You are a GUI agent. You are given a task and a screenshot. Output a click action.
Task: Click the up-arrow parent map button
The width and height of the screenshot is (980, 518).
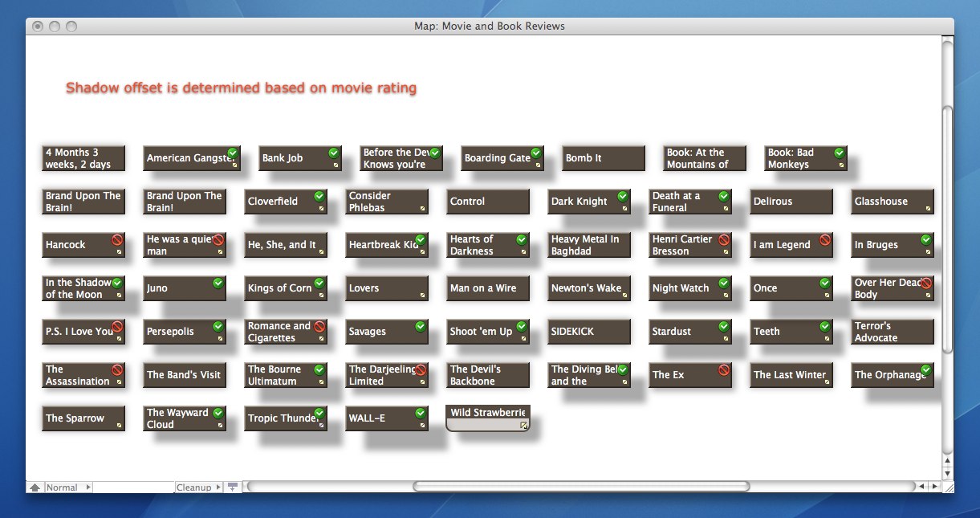coord(35,487)
